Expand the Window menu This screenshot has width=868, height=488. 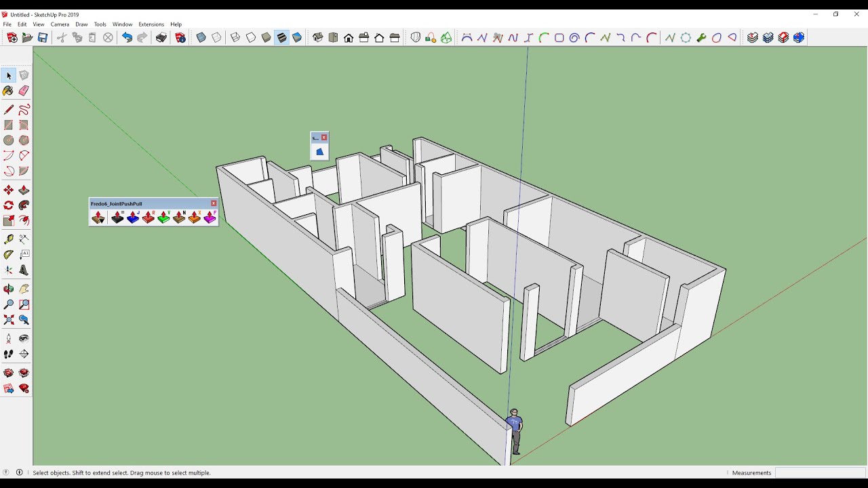pyautogui.click(x=122, y=24)
